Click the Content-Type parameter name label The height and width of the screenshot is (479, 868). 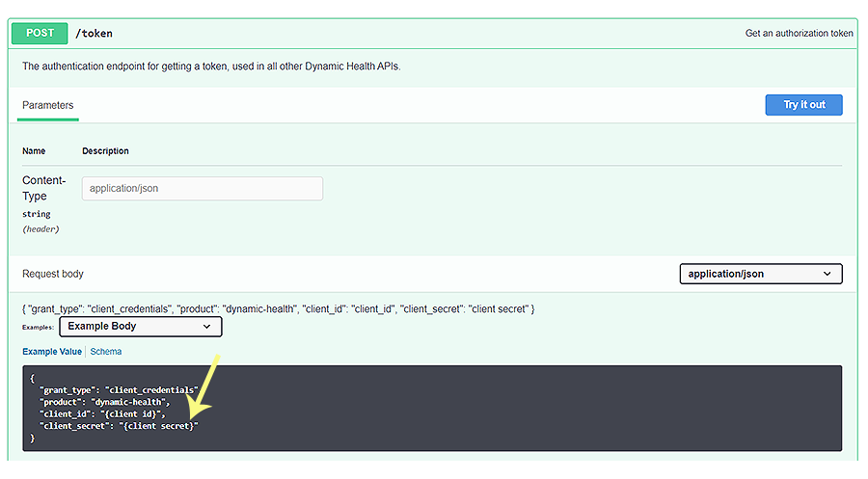(43, 188)
